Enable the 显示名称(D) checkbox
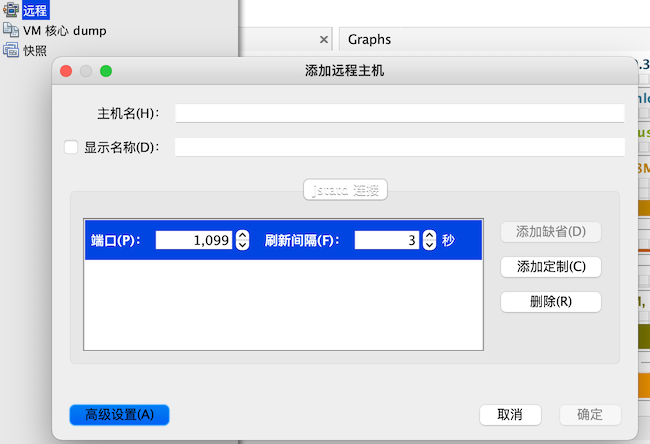 click(71, 147)
